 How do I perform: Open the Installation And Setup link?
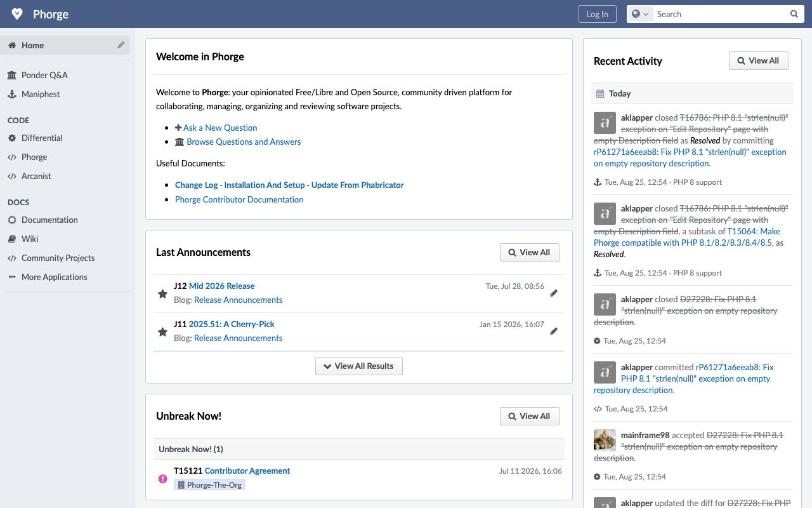[265, 185]
